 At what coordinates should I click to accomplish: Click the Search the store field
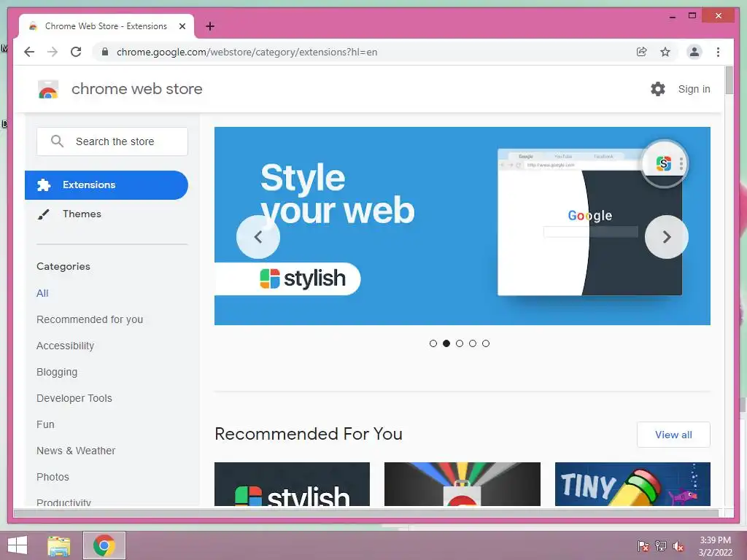[x=112, y=141]
